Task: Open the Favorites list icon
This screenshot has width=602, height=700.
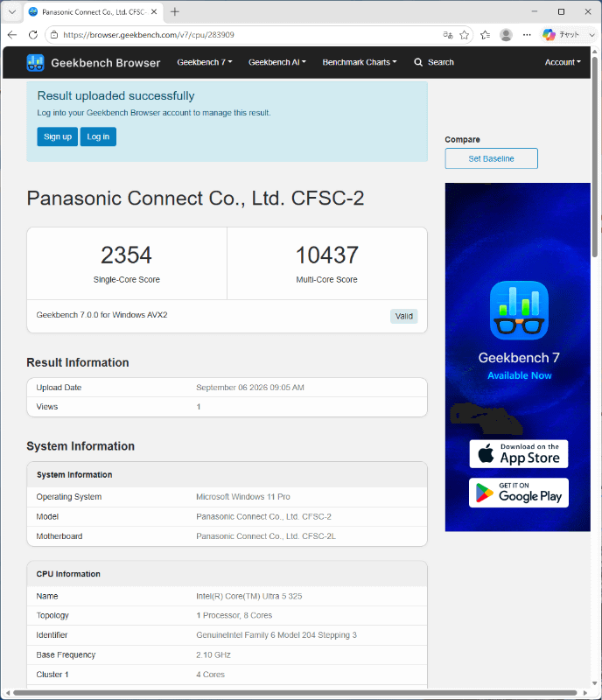Action: (x=486, y=35)
